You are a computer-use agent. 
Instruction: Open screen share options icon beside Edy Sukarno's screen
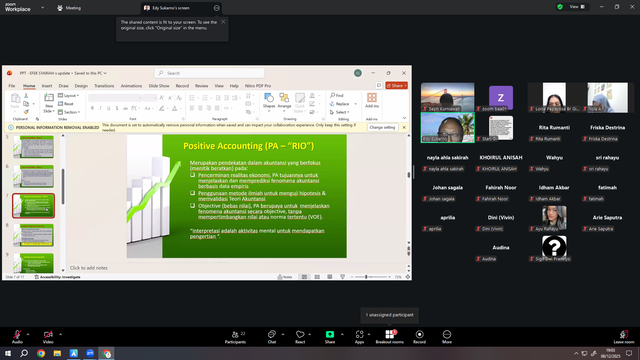click(216, 8)
